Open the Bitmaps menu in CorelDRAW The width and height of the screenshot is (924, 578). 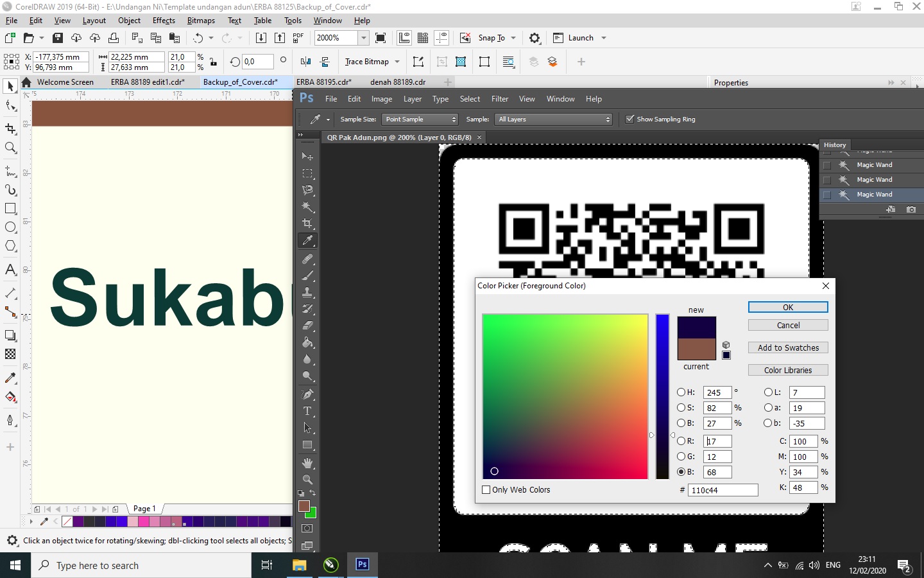pos(201,21)
